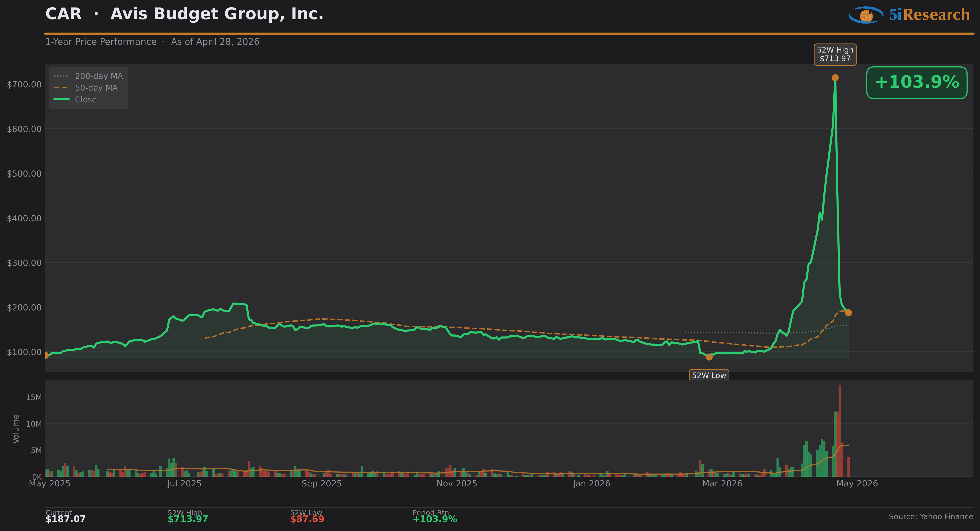The width and height of the screenshot is (980, 531).
Task: Click the starting price dot on left edge
Action: [46, 355]
